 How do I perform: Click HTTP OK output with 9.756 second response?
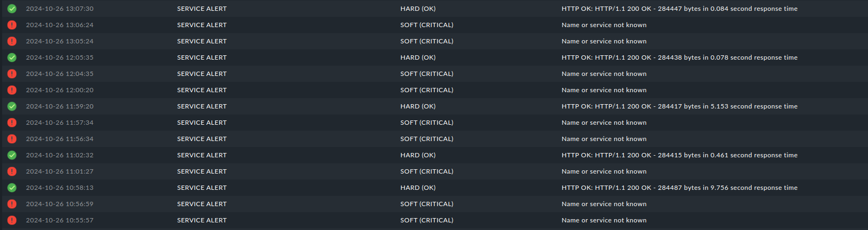[x=679, y=188]
